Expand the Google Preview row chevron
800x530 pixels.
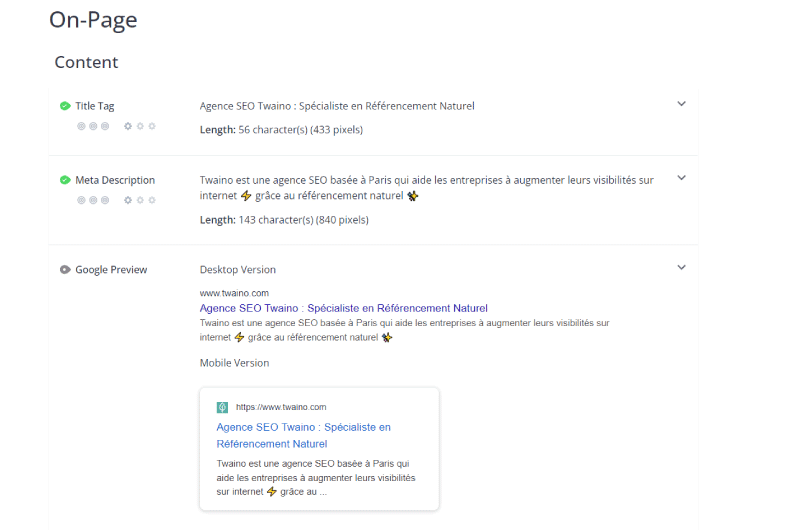pos(681,267)
